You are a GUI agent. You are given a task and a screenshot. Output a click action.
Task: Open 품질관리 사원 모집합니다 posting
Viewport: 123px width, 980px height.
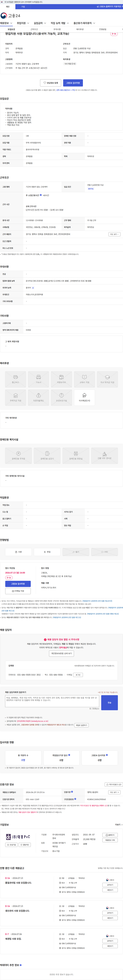(x=19, y=883)
